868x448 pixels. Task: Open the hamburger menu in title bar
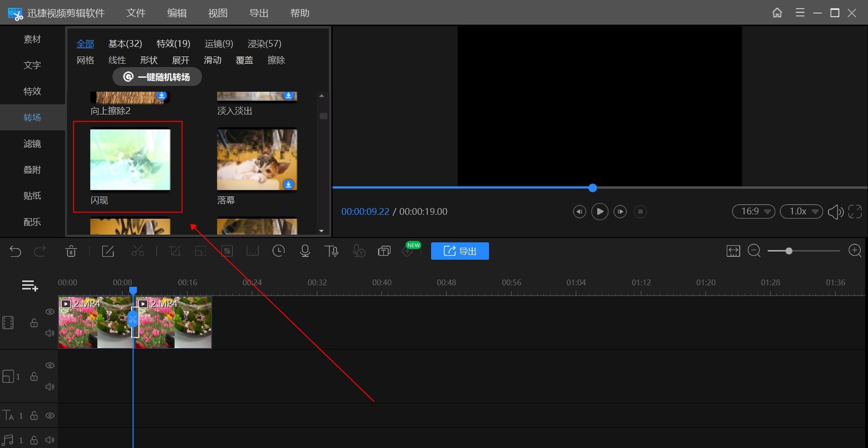click(x=800, y=13)
